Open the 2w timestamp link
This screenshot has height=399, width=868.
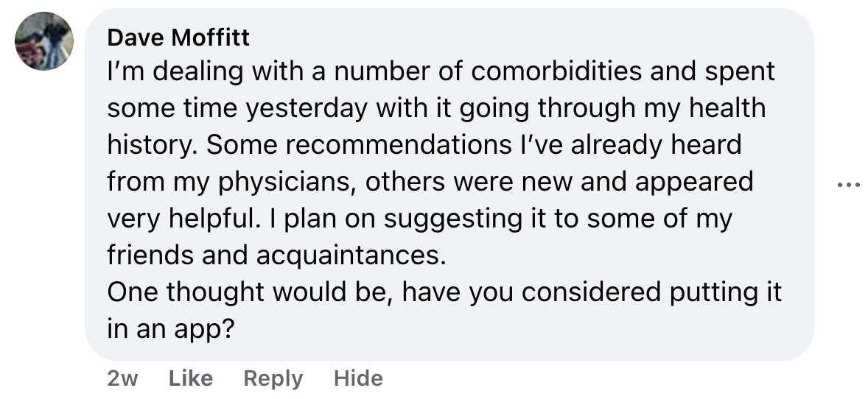(122, 378)
